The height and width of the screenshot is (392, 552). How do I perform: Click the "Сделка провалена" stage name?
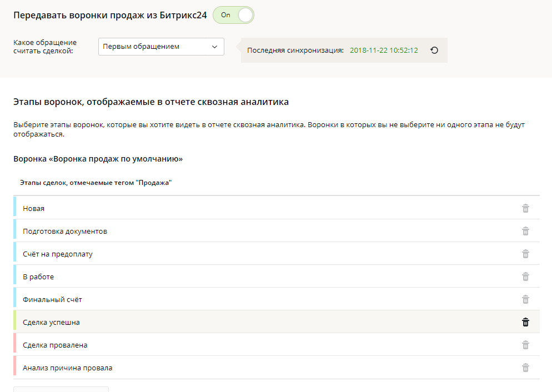point(55,345)
